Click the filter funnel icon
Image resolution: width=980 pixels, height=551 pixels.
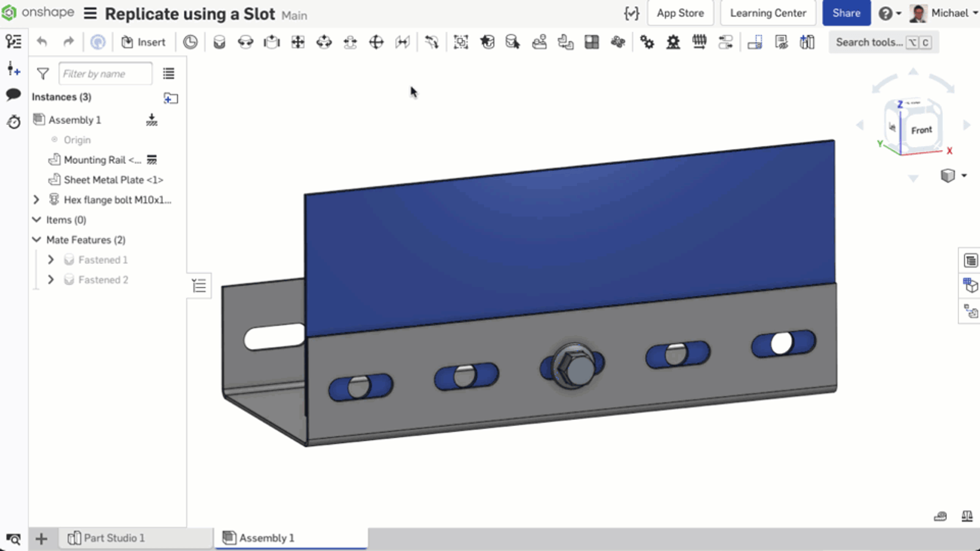point(43,74)
